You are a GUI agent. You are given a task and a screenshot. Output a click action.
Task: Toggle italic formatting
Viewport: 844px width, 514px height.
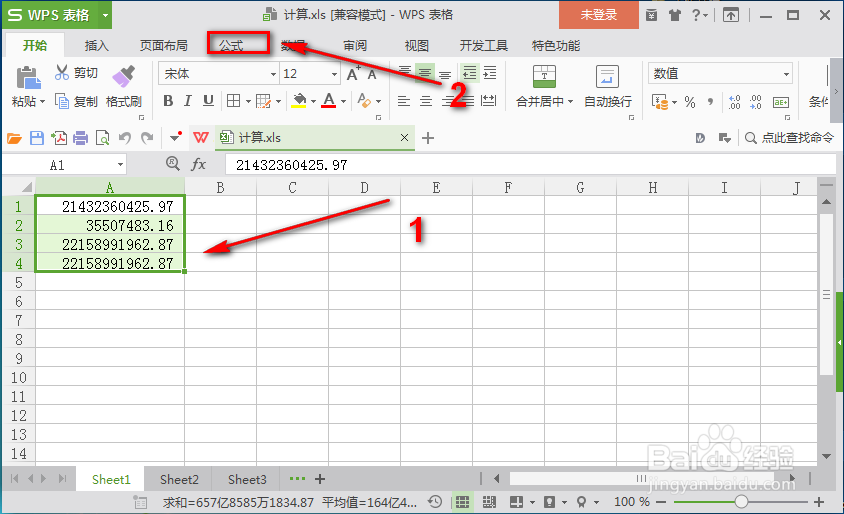click(x=188, y=101)
